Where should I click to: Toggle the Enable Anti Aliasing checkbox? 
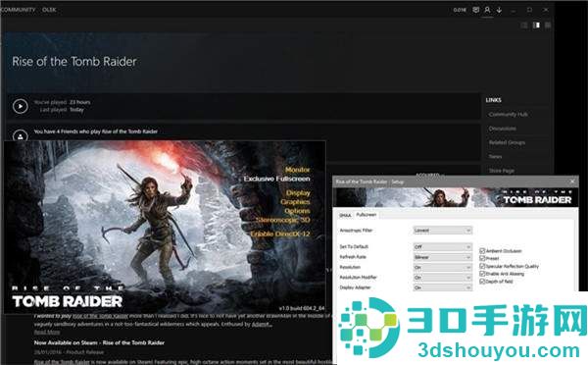[x=482, y=274]
